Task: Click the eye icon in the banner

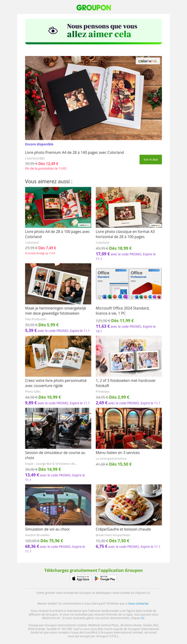Action: tap(53, 31)
